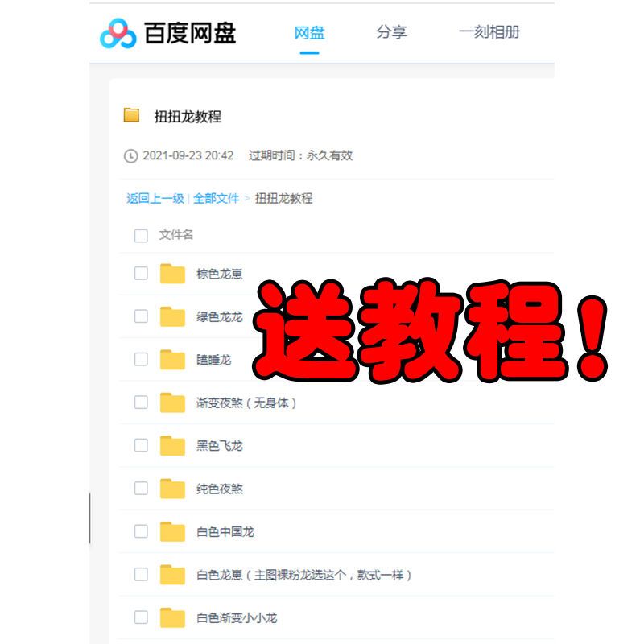Go to the 一刻相册 tab
Viewport: 644px width, 644px height.
(x=489, y=33)
